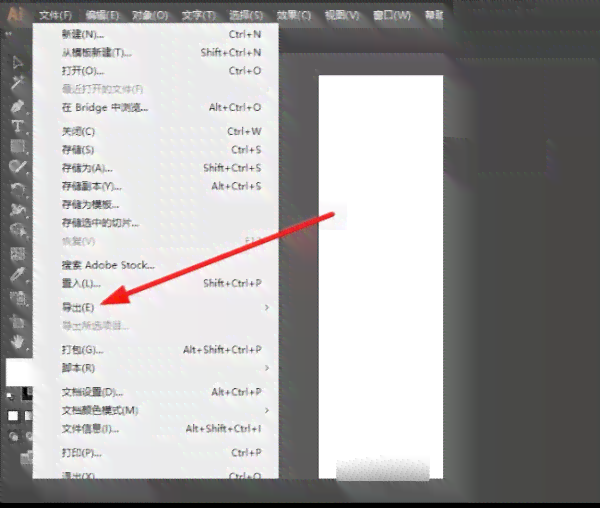Click the Illustrator Ai logo icon
Screen dimensions: 600x508
(x=15, y=15)
